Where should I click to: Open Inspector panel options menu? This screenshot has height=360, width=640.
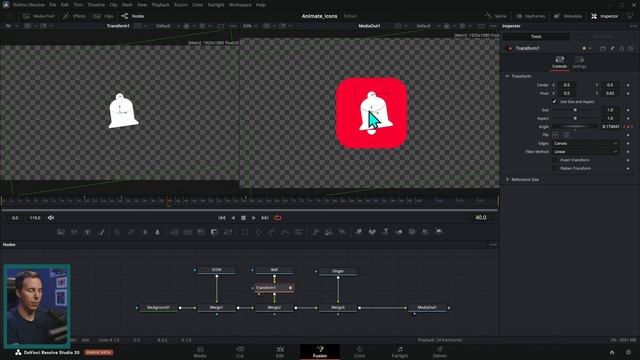pyautogui.click(x=633, y=26)
